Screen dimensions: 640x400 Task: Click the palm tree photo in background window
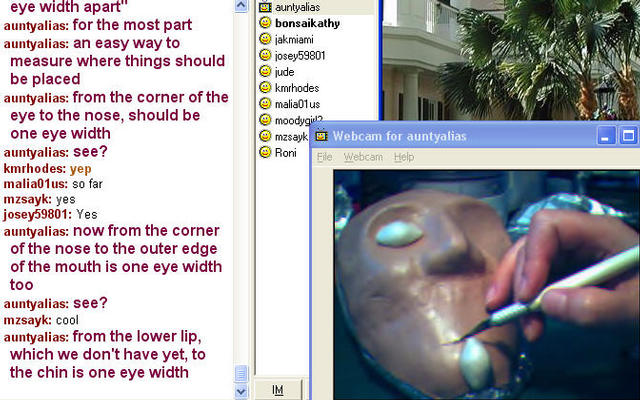tap(510, 60)
